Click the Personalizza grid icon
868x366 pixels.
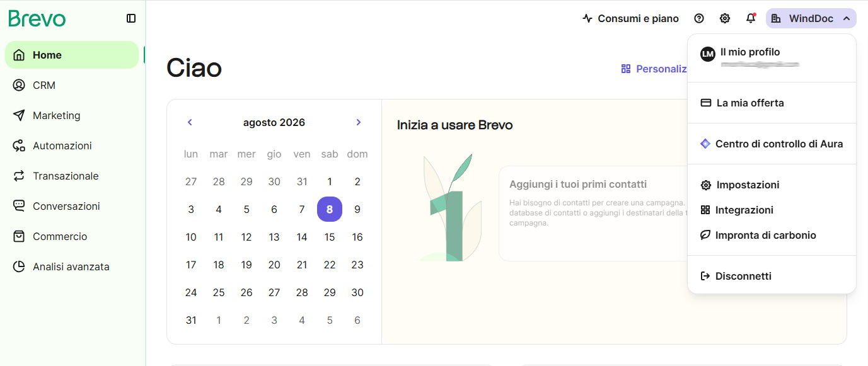coord(626,69)
